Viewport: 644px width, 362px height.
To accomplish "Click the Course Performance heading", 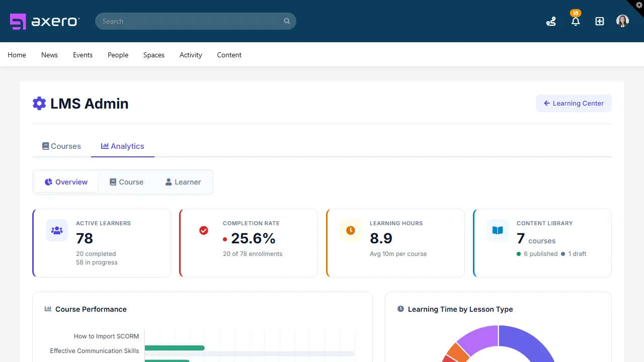I will pos(91,309).
